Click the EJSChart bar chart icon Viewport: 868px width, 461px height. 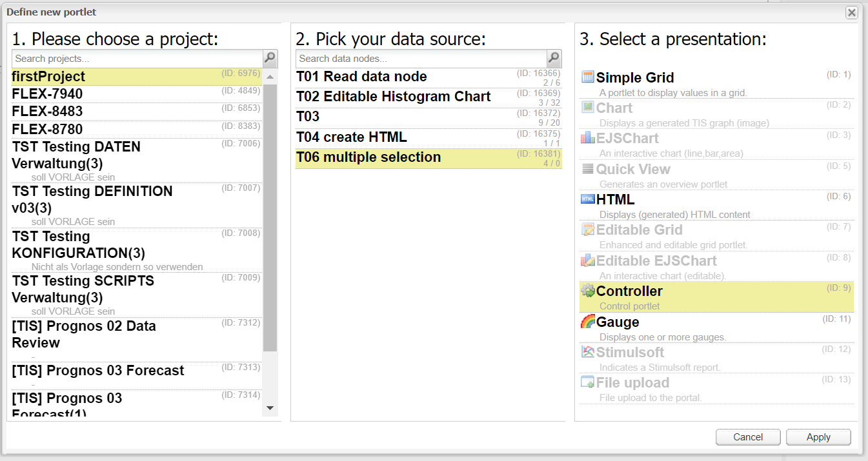[x=588, y=138]
